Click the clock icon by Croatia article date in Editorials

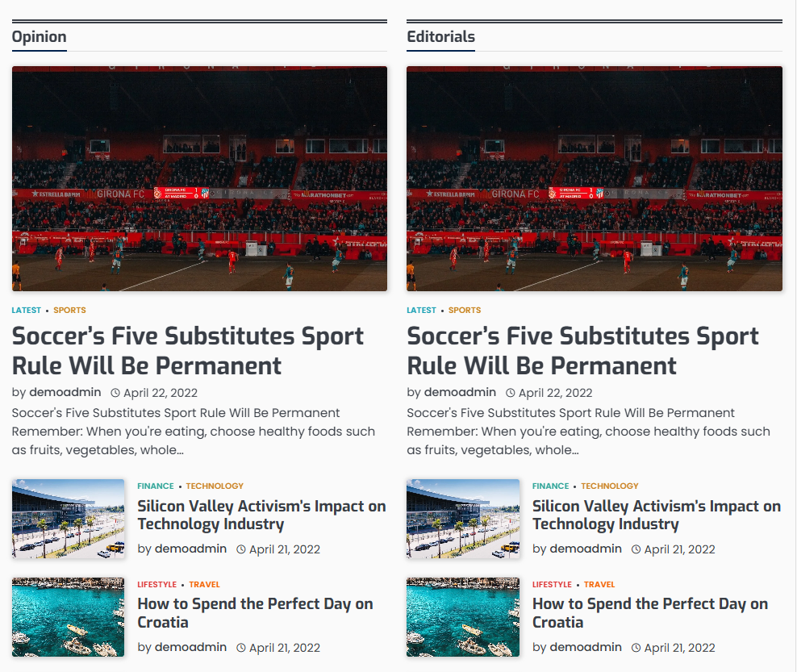(636, 648)
